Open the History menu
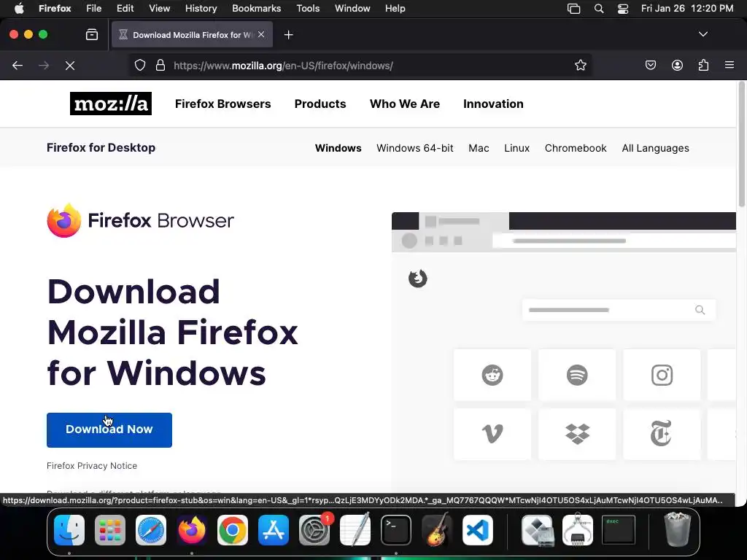 (201, 9)
